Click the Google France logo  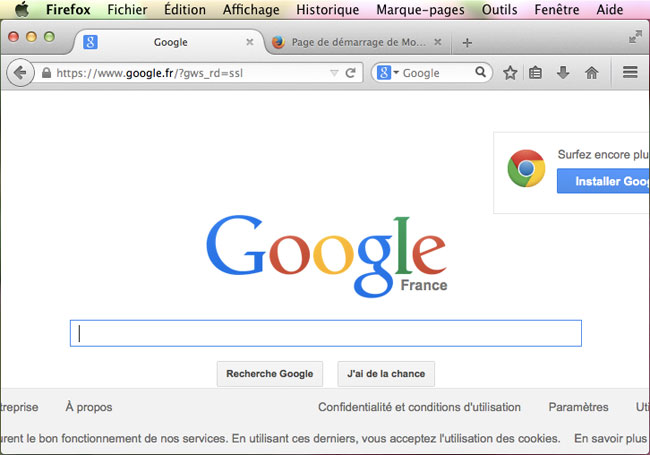point(327,256)
